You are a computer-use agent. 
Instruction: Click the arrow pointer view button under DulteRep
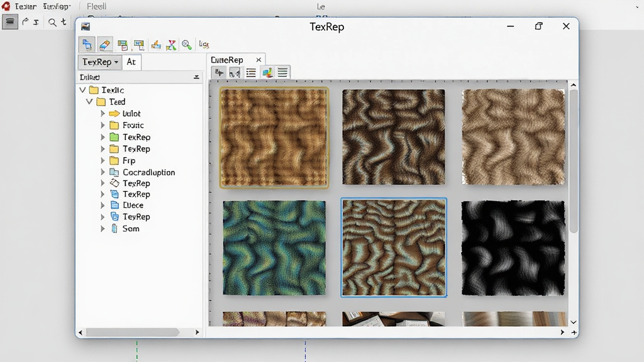coord(219,73)
